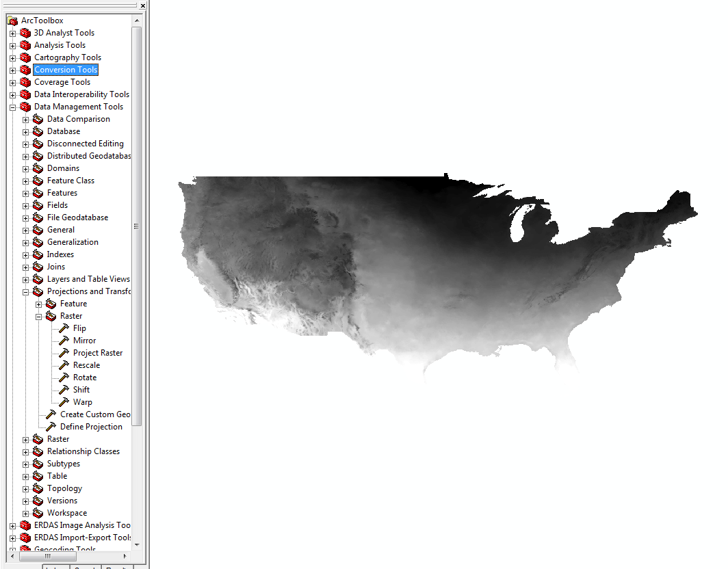Select the Feature Class toolset
This screenshot has width=728, height=569.
(70, 181)
